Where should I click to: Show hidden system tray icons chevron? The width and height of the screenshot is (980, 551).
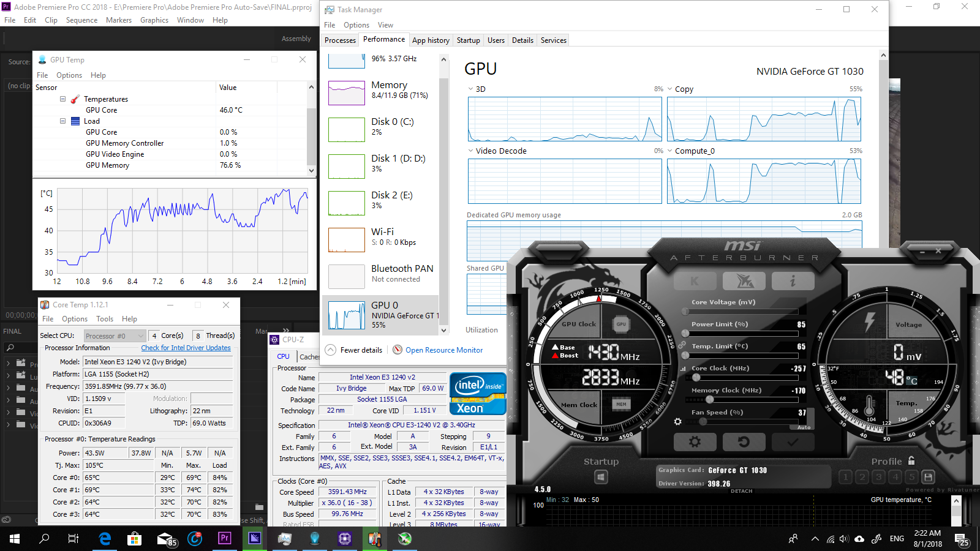point(815,539)
